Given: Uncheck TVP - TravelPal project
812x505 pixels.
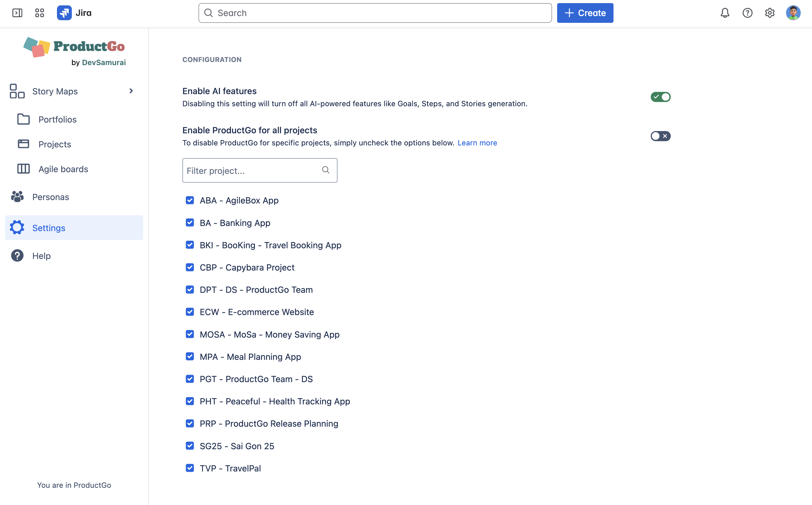Looking at the screenshot, I should click(190, 468).
